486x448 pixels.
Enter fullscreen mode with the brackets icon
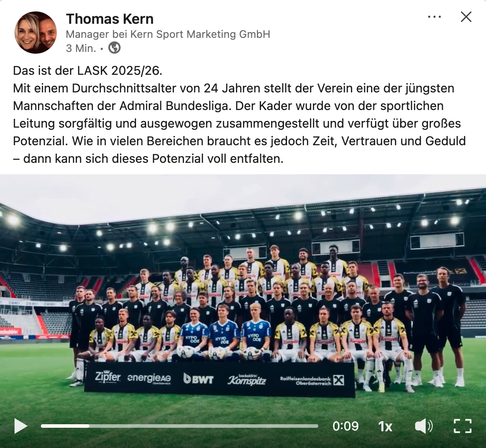pyautogui.click(x=462, y=426)
